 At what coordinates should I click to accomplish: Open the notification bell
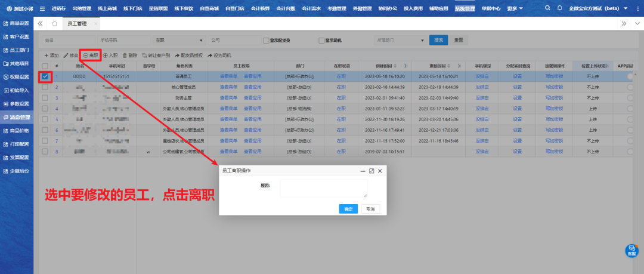coord(559,8)
